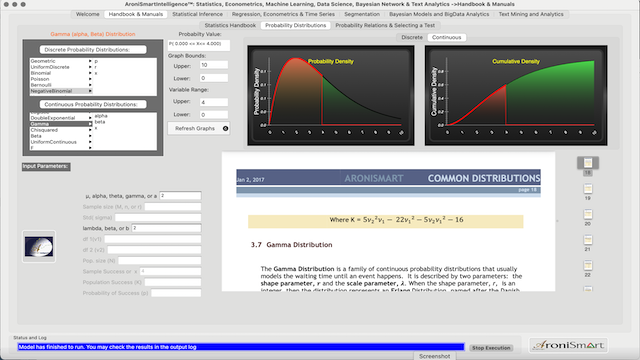This screenshot has height=360, width=640.
Task: Click the Input Parameters label
Action: coord(46,167)
